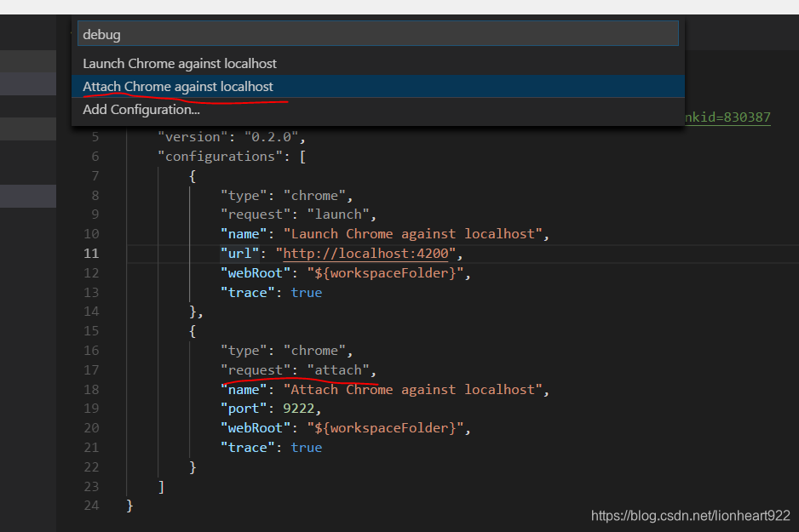The width and height of the screenshot is (799, 532).
Task: Click the port value 9222
Action: pyautogui.click(x=299, y=409)
